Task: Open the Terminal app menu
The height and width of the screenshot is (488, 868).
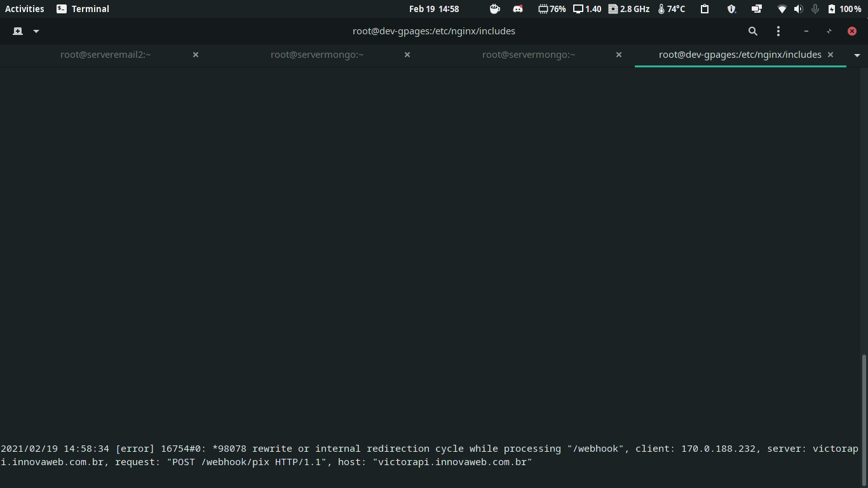Action: coord(83,9)
